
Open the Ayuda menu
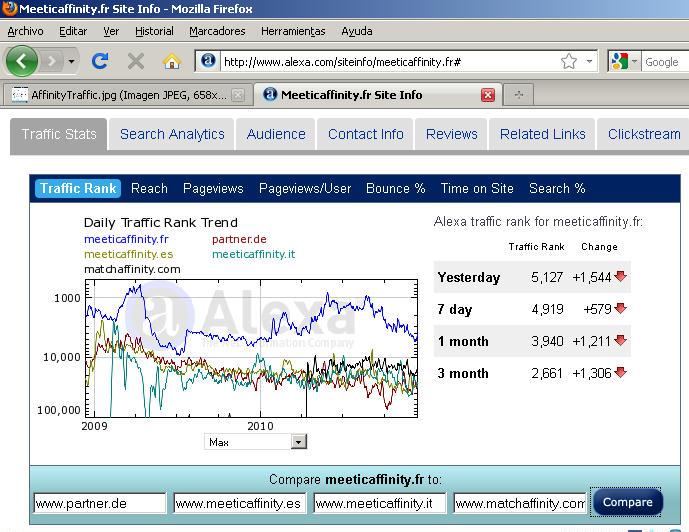click(357, 31)
